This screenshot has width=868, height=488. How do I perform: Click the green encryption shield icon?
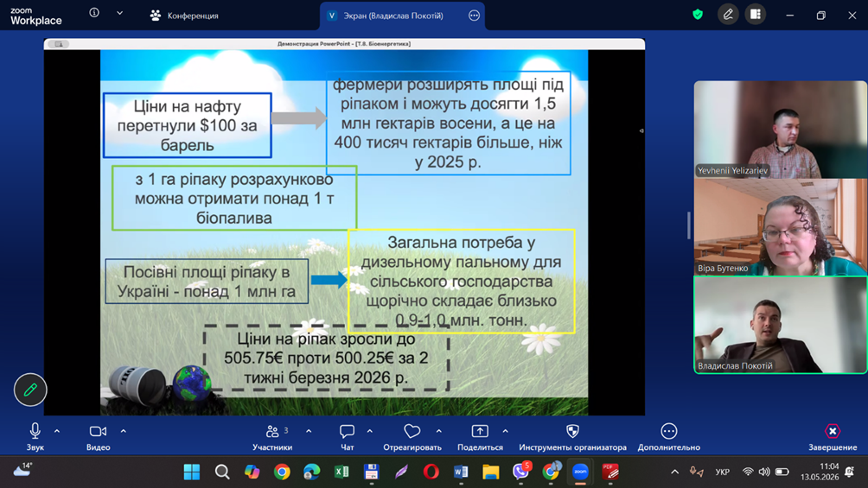point(698,15)
